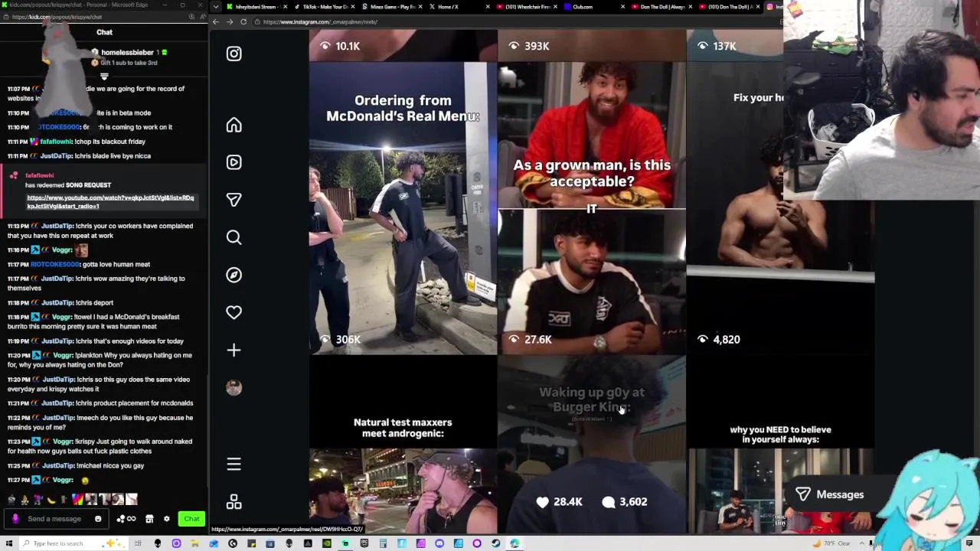The height and width of the screenshot is (551, 980).
Task: Open Instagram Search magnifier icon
Action: [234, 237]
